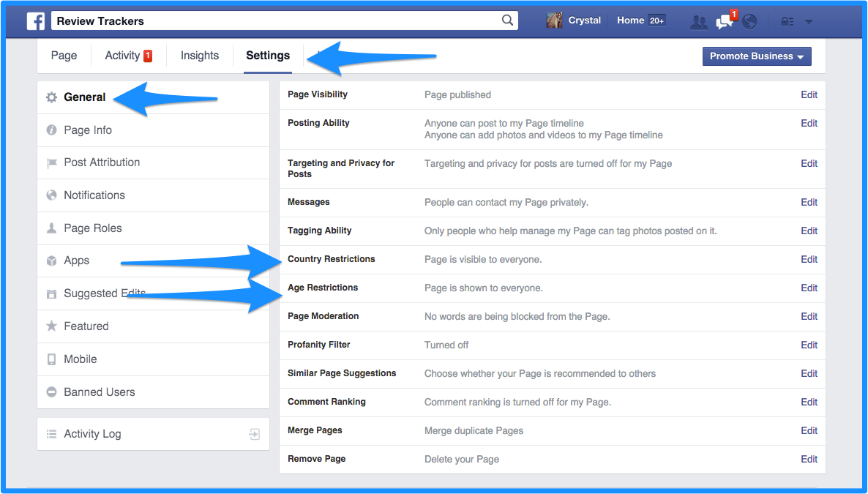Click the Home 20+ counter badge
Image resolution: width=868 pixels, height=494 pixels.
[656, 20]
